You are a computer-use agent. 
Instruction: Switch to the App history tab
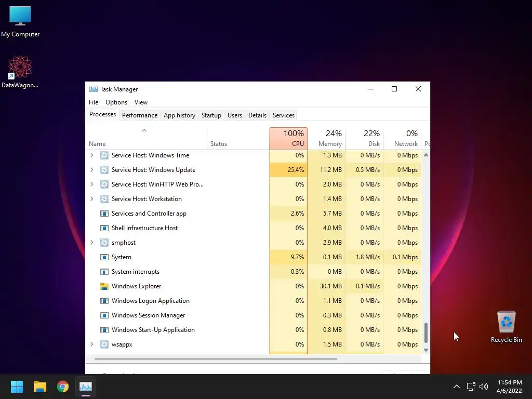point(179,115)
